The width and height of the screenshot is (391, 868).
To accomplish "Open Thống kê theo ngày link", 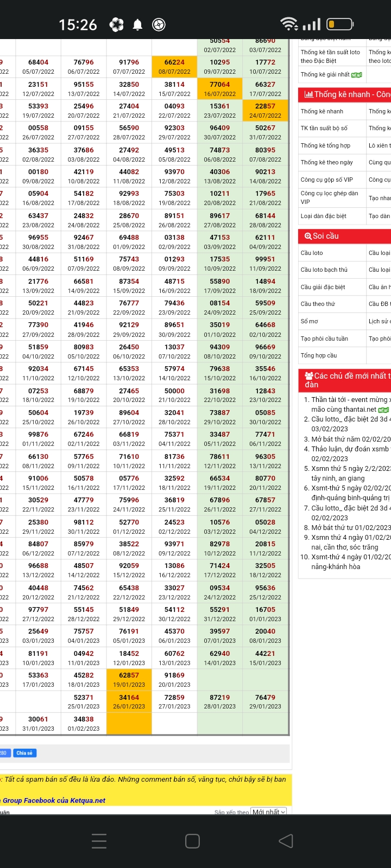I will click(x=326, y=162).
